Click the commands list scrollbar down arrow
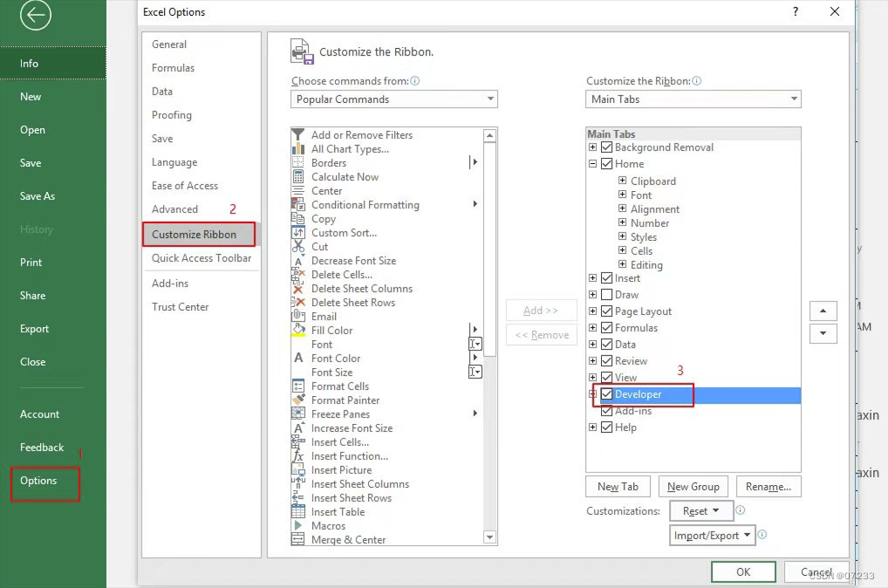Screen dimensions: 888x588 pos(490,537)
